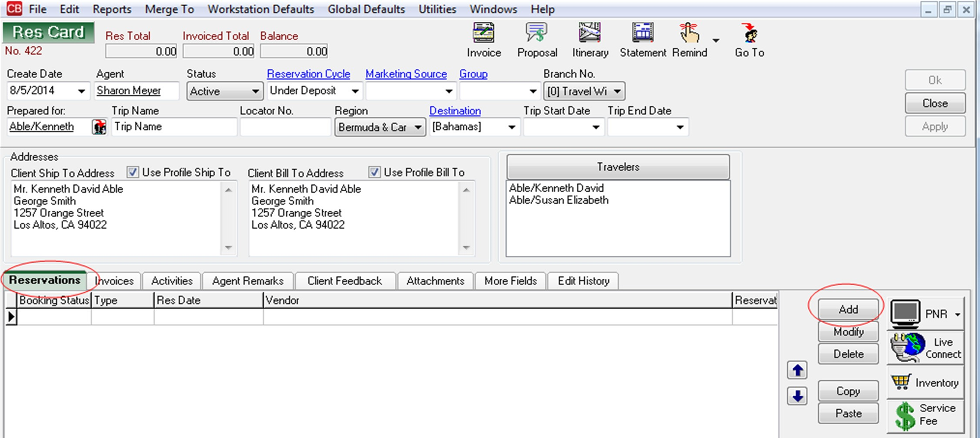The image size is (980, 441).
Task: Click the Itinerary icon
Action: (x=590, y=34)
